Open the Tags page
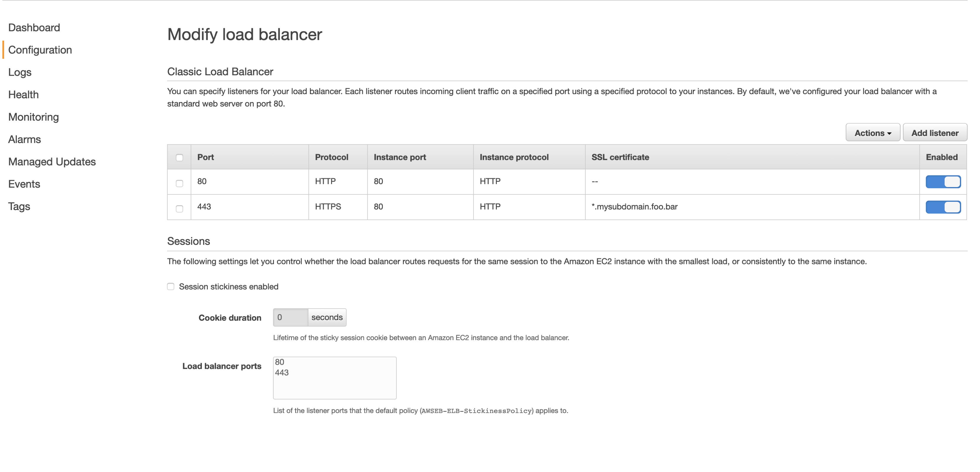This screenshot has width=980, height=472. 19,206
